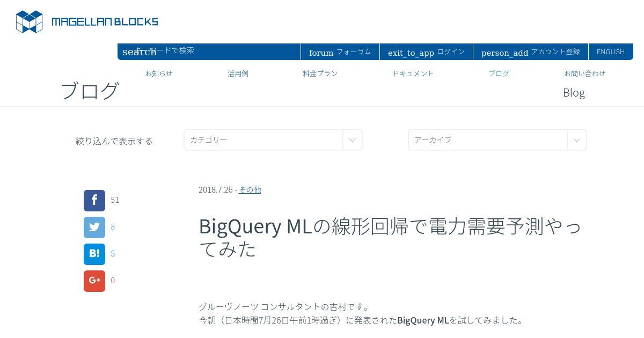The image size is (644, 338).
Task: Click the Hatena bookmark count 5
Action: [113, 254]
